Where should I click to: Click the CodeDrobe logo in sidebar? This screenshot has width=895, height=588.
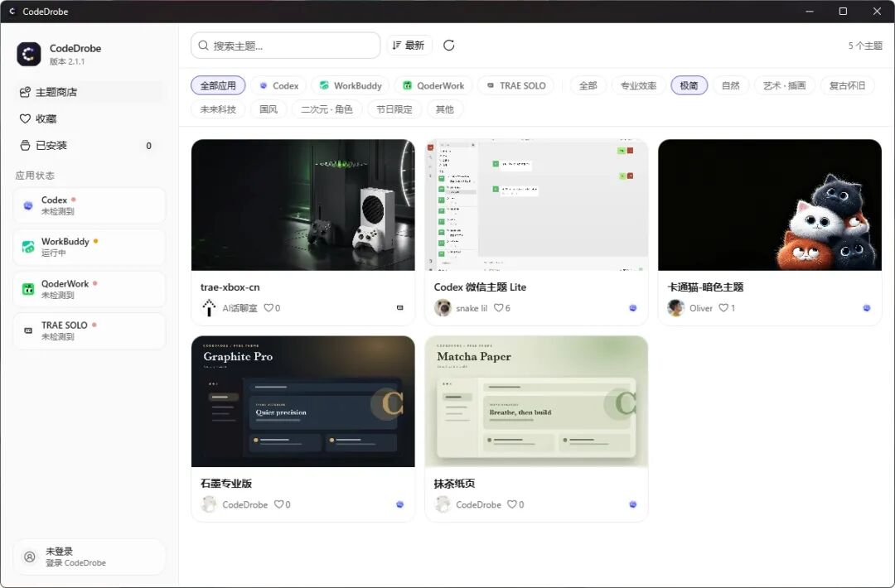tap(28, 54)
